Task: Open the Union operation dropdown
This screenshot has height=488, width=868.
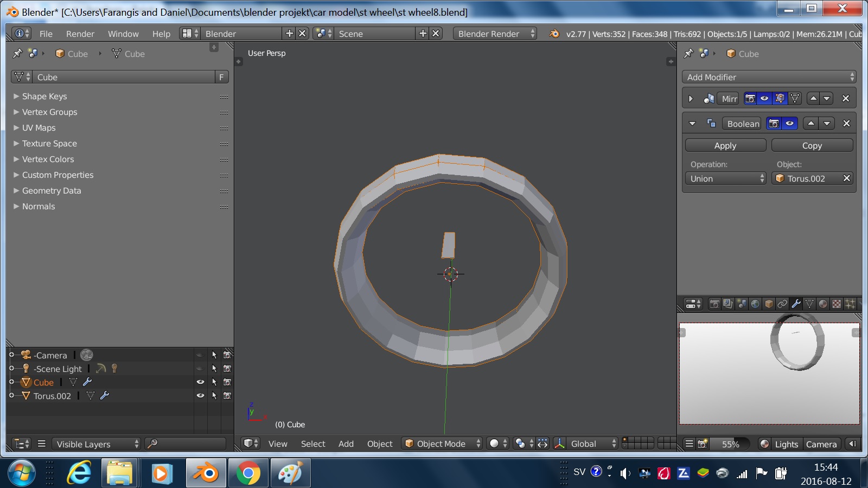Action: [726, 178]
